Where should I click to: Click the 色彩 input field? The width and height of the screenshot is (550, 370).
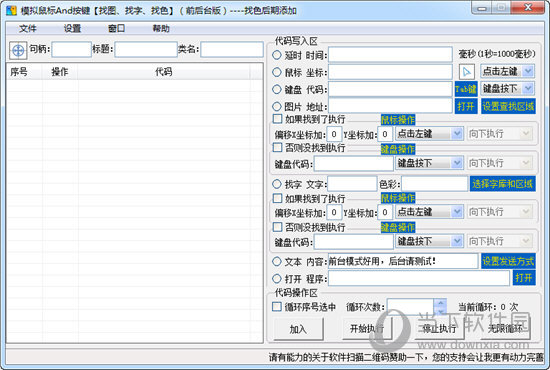435,184
